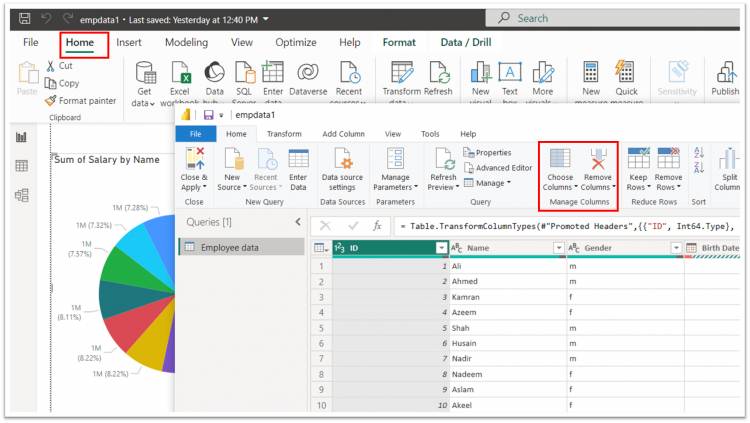Click the Undo arrow in title bar

(46, 19)
